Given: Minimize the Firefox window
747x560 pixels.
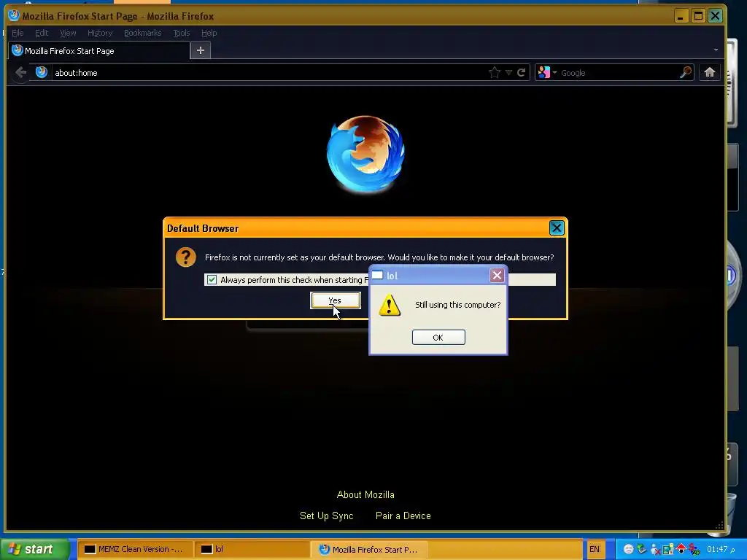Looking at the screenshot, I should coord(681,16).
